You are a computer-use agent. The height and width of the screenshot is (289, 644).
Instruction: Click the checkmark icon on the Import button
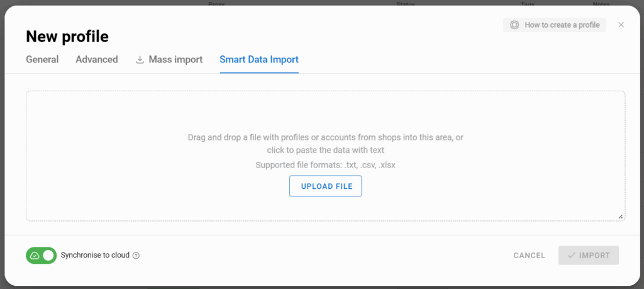coord(571,255)
